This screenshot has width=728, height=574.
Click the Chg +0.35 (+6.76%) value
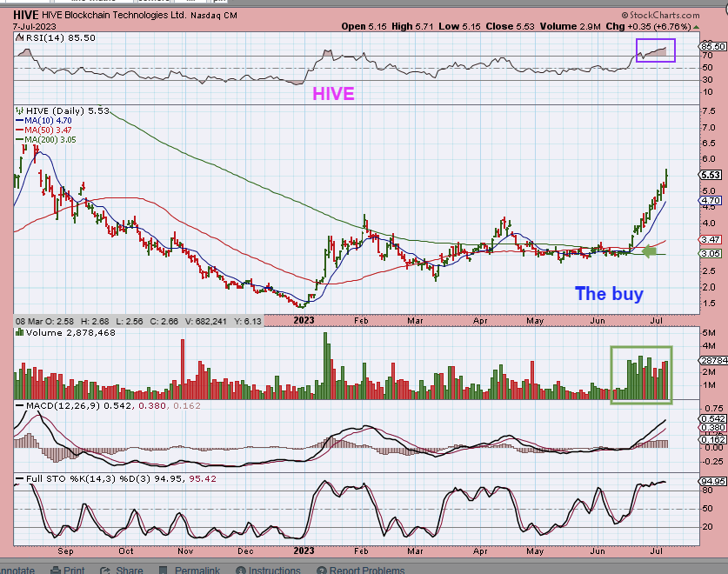tap(649, 26)
